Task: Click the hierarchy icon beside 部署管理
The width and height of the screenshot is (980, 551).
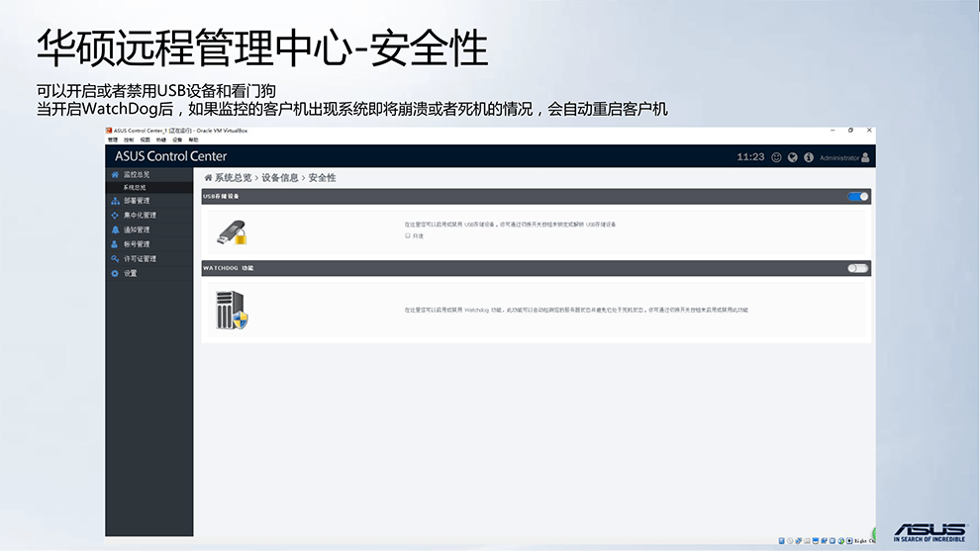Action: [x=115, y=201]
